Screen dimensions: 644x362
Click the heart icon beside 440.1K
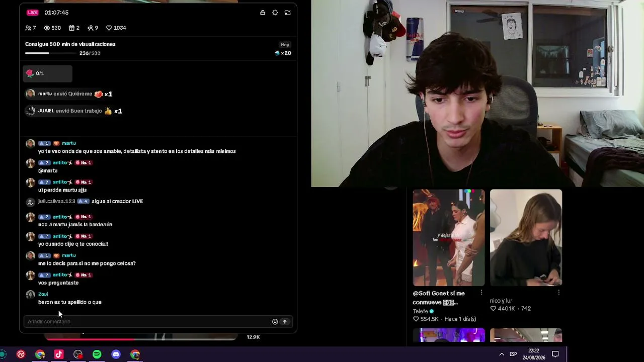tap(493, 309)
